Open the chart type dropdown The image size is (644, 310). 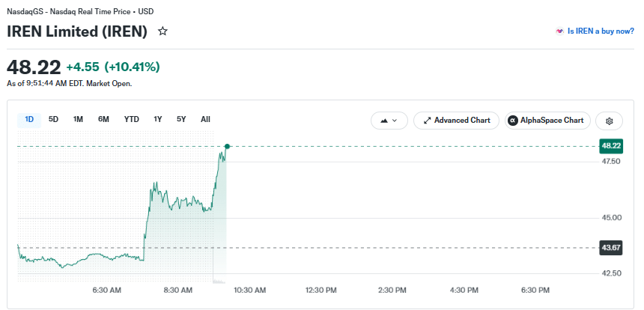pyautogui.click(x=389, y=121)
